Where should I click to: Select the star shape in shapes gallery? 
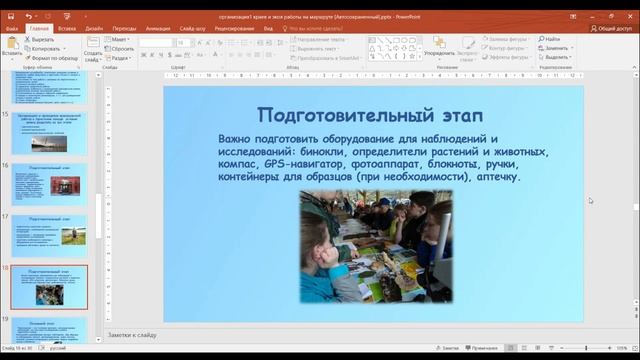[x=412, y=56]
